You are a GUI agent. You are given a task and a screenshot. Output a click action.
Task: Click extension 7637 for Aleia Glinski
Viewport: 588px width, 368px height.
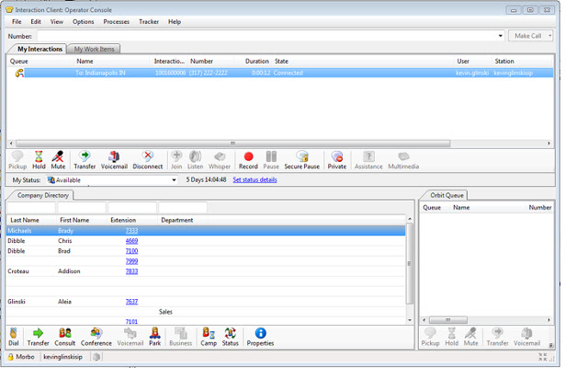131,302
